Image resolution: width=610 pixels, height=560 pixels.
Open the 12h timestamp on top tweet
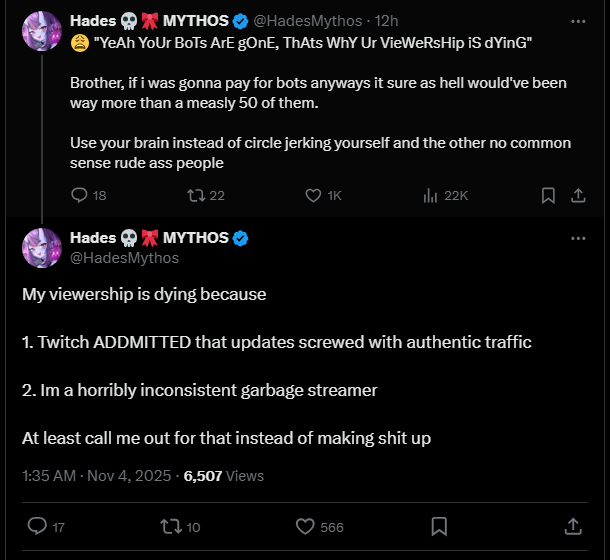386,21
